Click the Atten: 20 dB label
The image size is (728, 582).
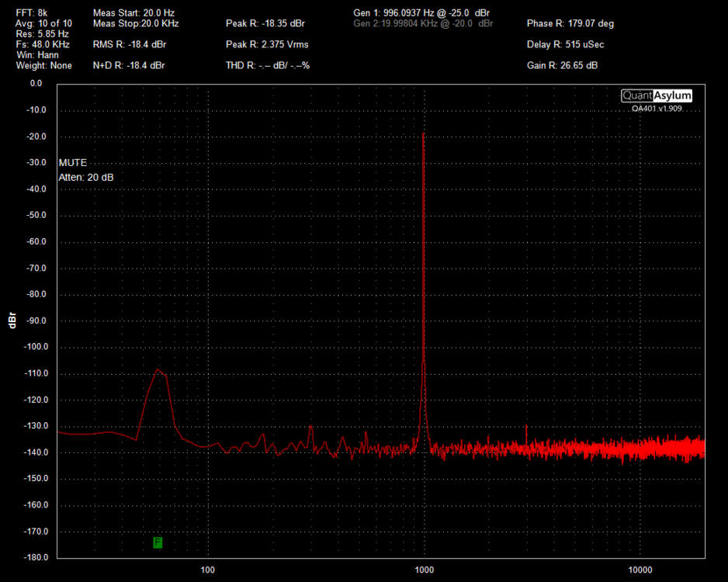coord(86,178)
